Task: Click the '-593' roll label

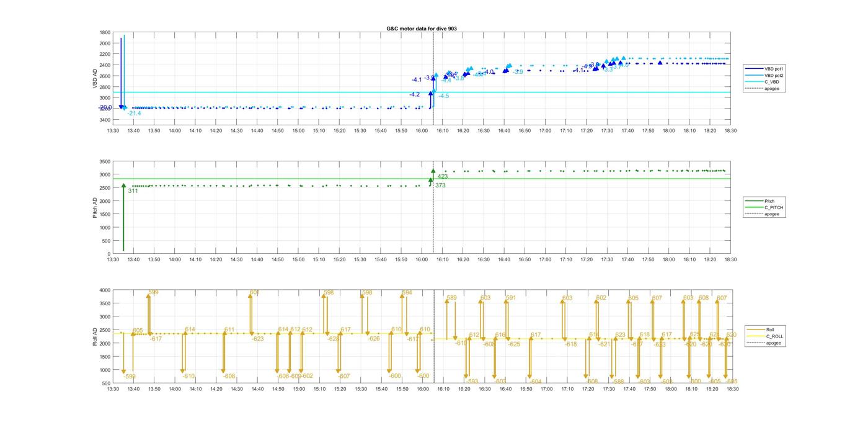Action: 472,381
